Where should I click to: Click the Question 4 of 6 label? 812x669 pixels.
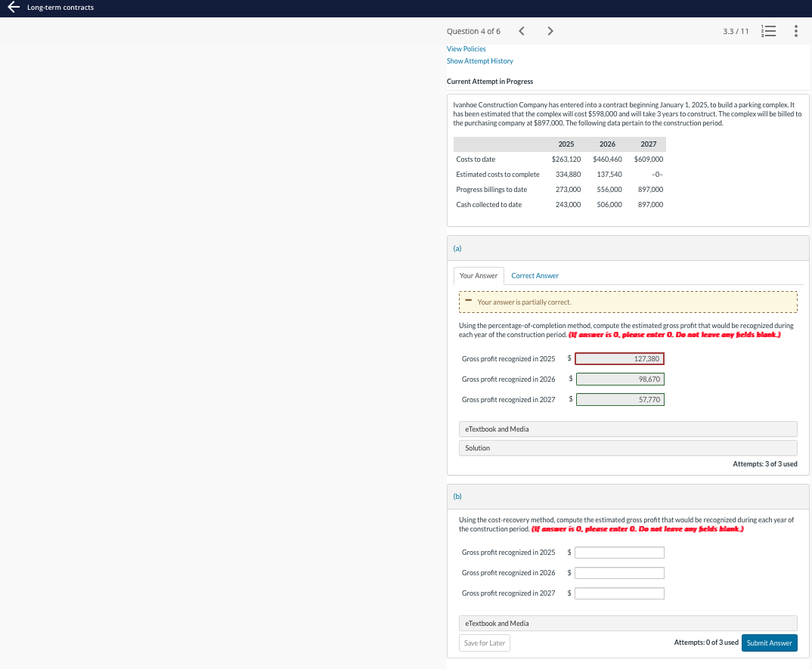click(473, 31)
